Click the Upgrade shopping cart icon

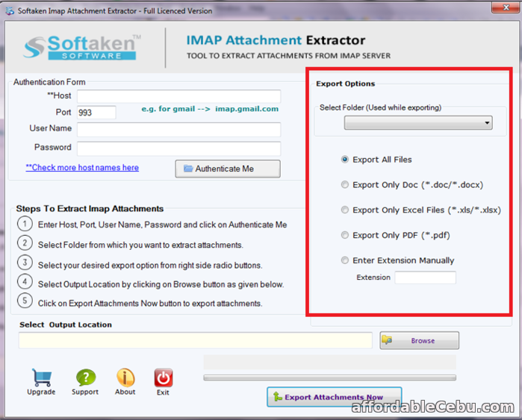coord(42,377)
